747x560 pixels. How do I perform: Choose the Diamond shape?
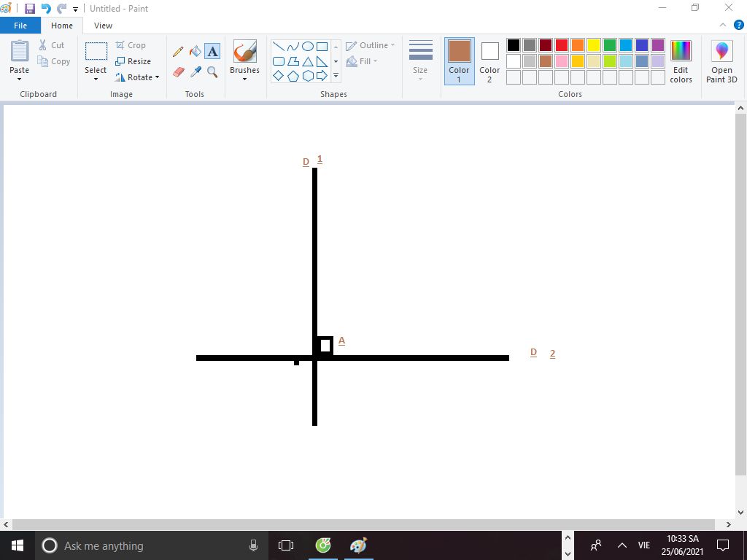[279, 76]
